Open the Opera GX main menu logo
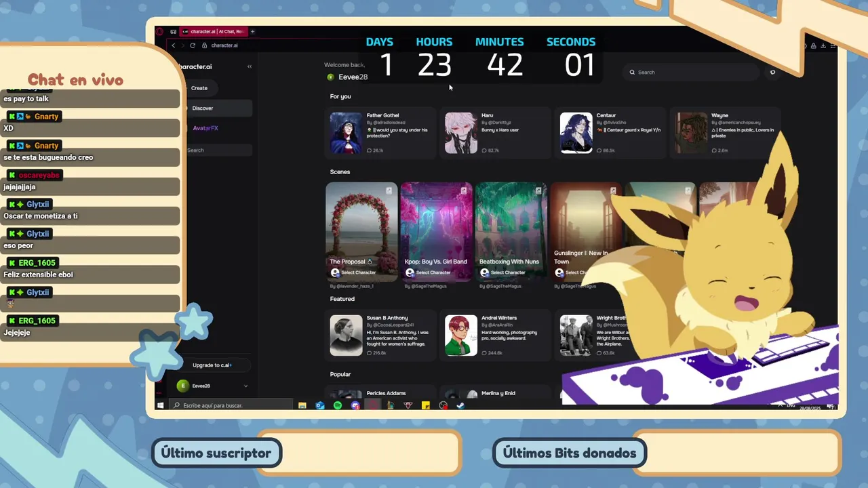This screenshot has height=488, width=868. click(159, 31)
